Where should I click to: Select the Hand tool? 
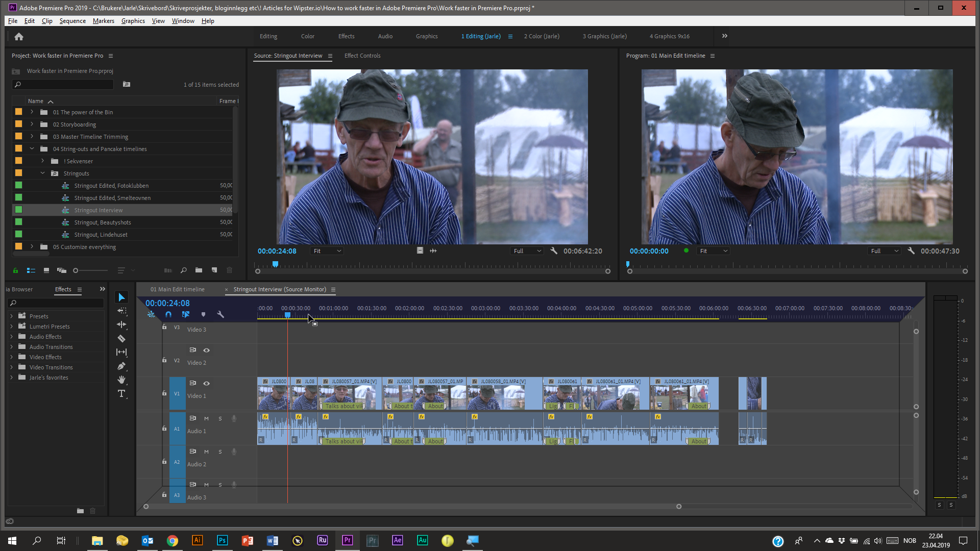point(121,380)
